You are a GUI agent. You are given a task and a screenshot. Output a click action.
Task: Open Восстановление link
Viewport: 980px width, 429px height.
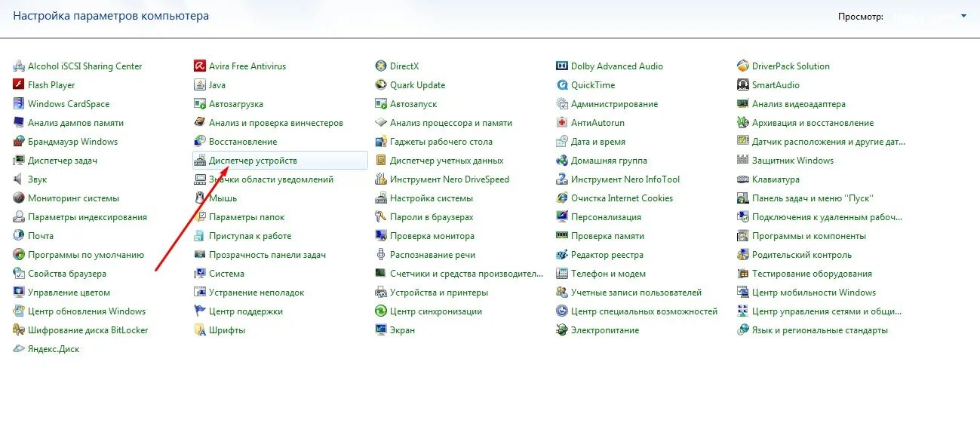point(243,142)
